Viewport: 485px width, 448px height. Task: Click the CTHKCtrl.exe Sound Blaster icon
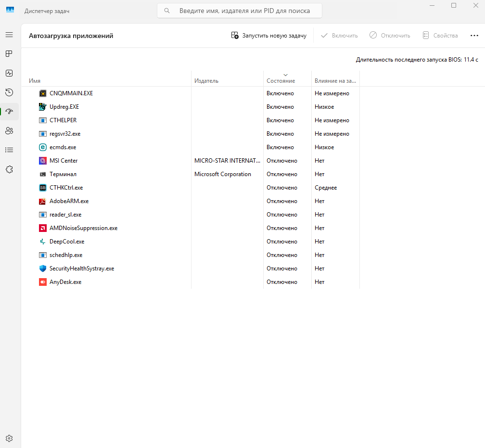[x=43, y=188]
